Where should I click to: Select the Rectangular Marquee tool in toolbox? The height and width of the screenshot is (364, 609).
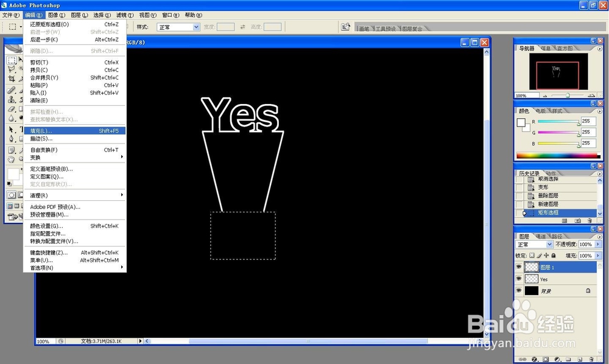point(12,60)
